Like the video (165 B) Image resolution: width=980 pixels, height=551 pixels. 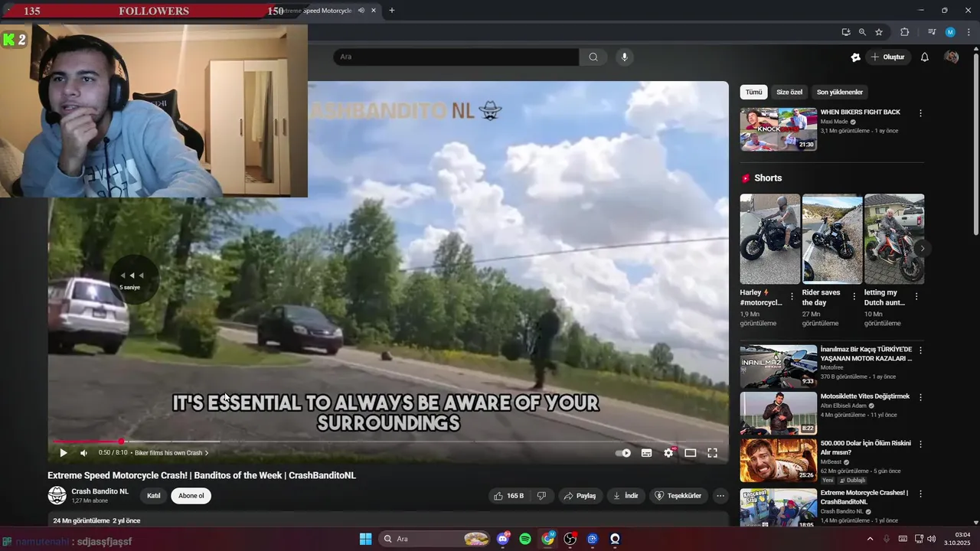point(509,496)
